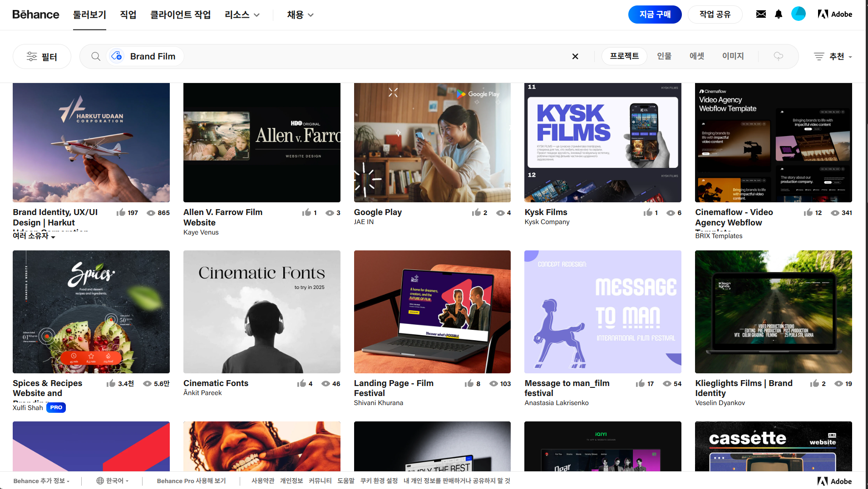
Task: Click the Adobe logo in the footer
Action: pyautogui.click(x=834, y=481)
